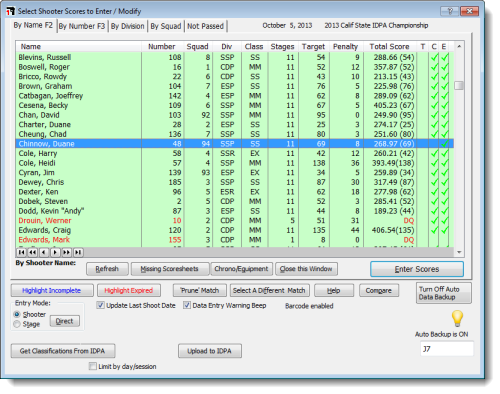This screenshot has width=500, height=394.
Task: Click Get Classifications From IDPA button
Action: click(x=63, y=351)
